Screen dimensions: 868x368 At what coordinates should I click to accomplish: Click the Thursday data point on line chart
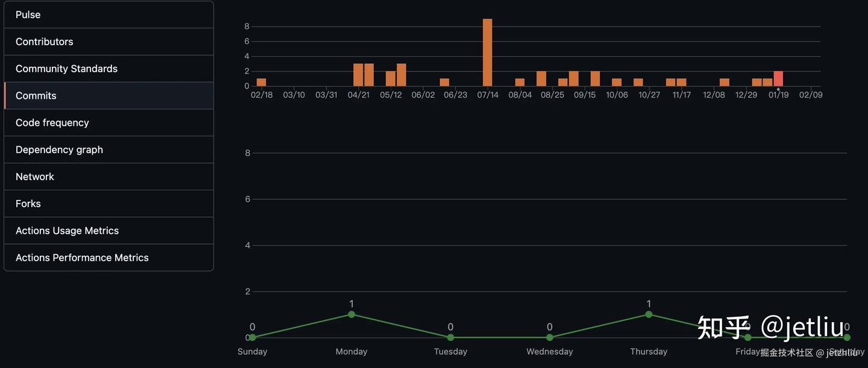coord(649,314)
